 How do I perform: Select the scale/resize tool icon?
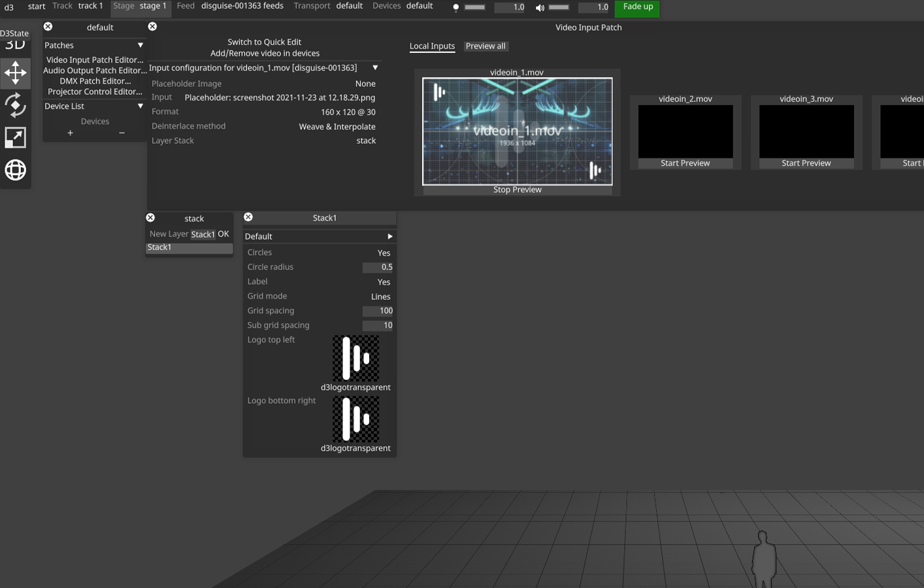click(x=15, y=138)
